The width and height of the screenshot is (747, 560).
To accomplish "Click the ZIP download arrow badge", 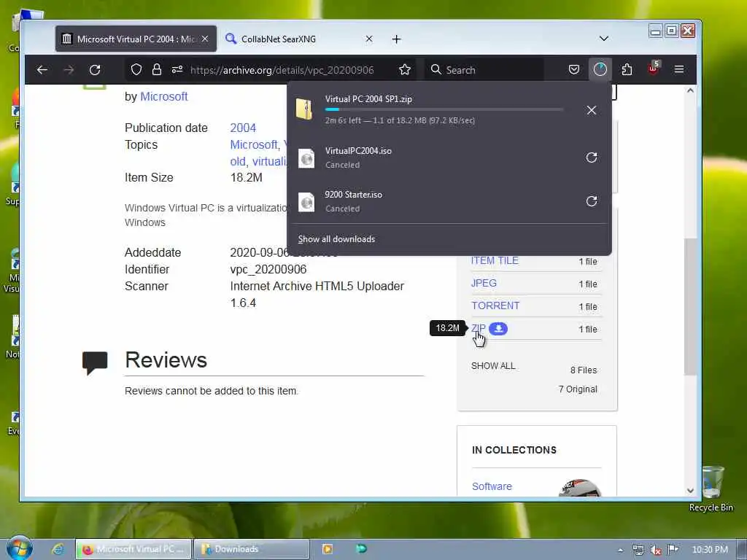I will point(498,329).
